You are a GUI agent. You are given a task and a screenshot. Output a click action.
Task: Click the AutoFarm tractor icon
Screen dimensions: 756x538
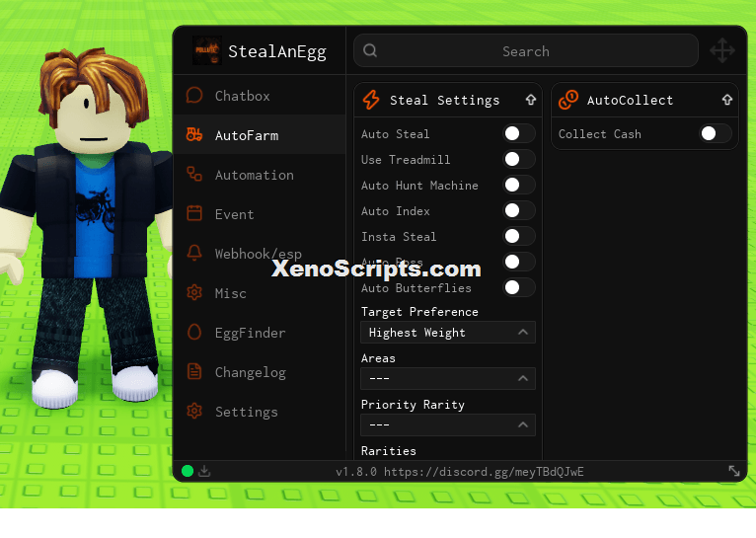pos(194,135)
